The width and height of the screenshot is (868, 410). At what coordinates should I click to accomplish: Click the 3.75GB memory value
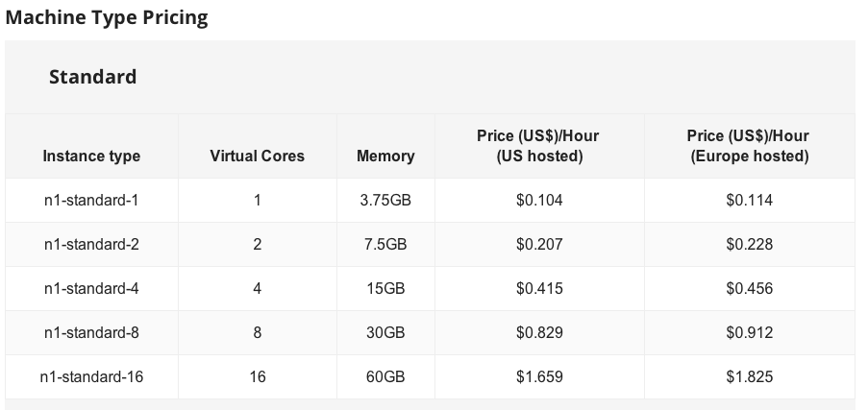coord(385,201)
